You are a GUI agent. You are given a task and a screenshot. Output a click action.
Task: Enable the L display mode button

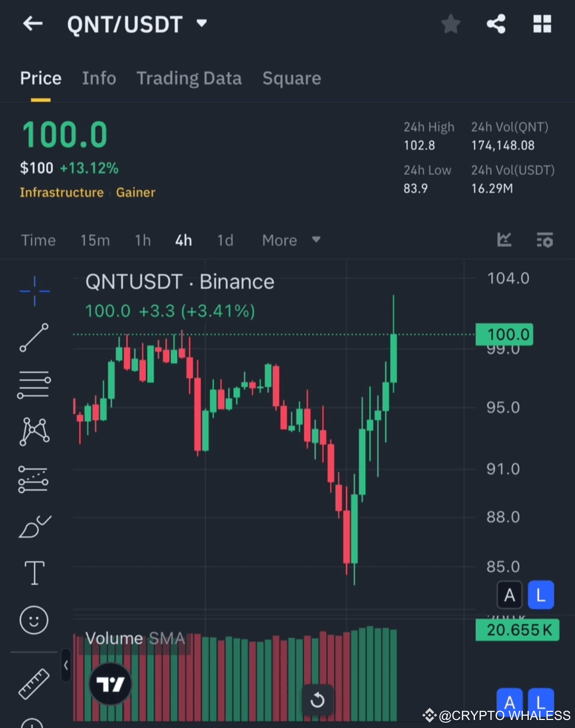[x=540, y=595]
